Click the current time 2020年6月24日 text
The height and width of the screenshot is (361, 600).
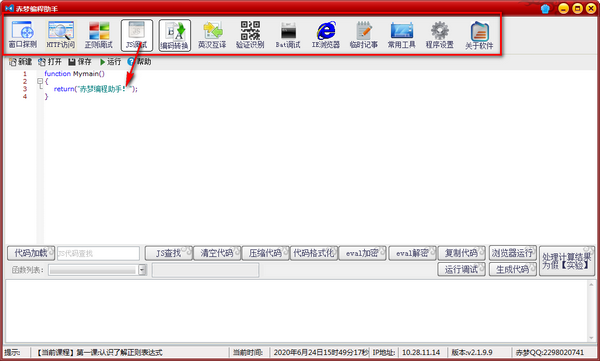pos(321,352)
